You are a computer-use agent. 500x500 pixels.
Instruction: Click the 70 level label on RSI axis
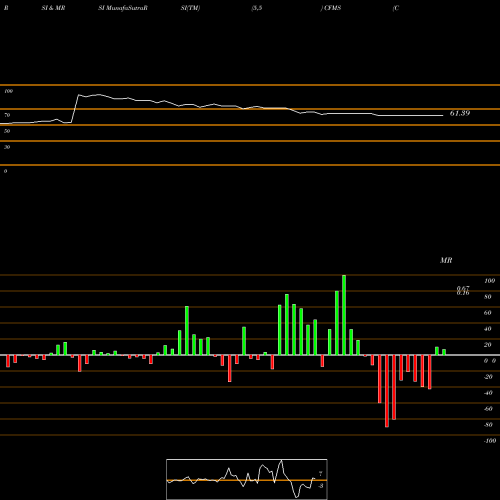7,115
